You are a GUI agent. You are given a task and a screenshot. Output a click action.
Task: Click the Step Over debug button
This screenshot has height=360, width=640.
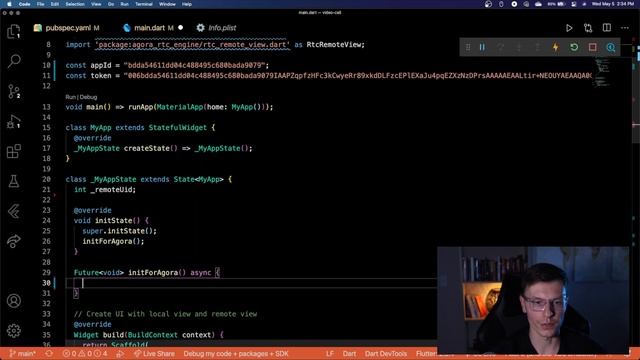pos(500,47)
